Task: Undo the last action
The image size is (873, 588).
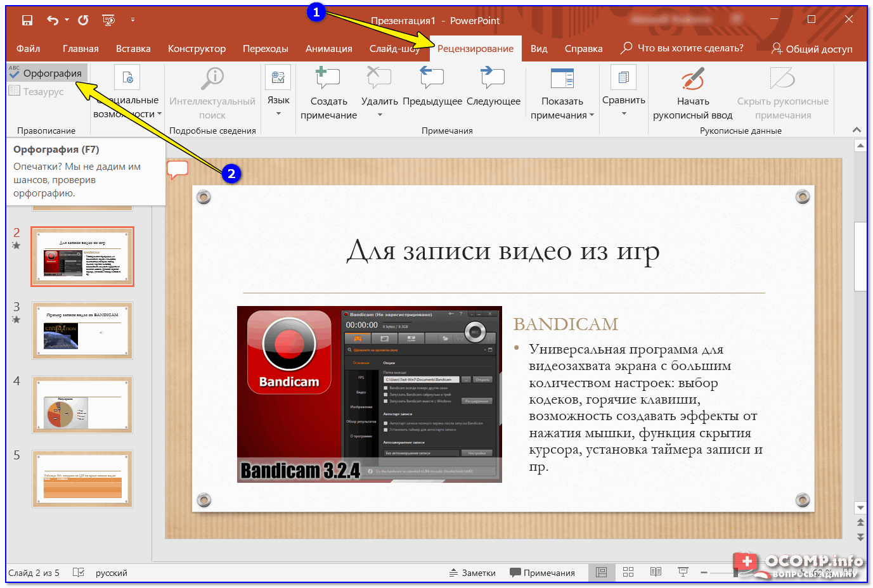Action: [x=53, y=20]
